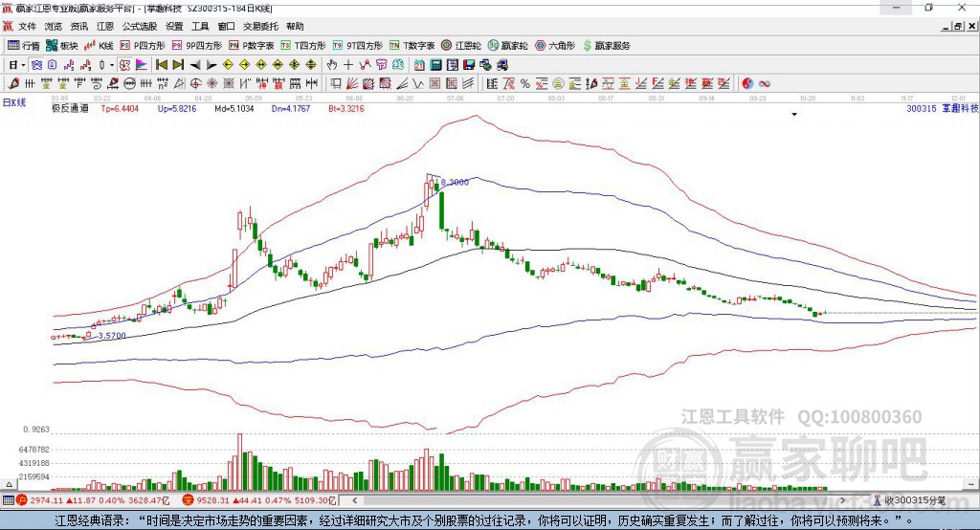Click the Shanghai index 2974.11 status entry
The image size is (980, 530).
coord(93,500)
